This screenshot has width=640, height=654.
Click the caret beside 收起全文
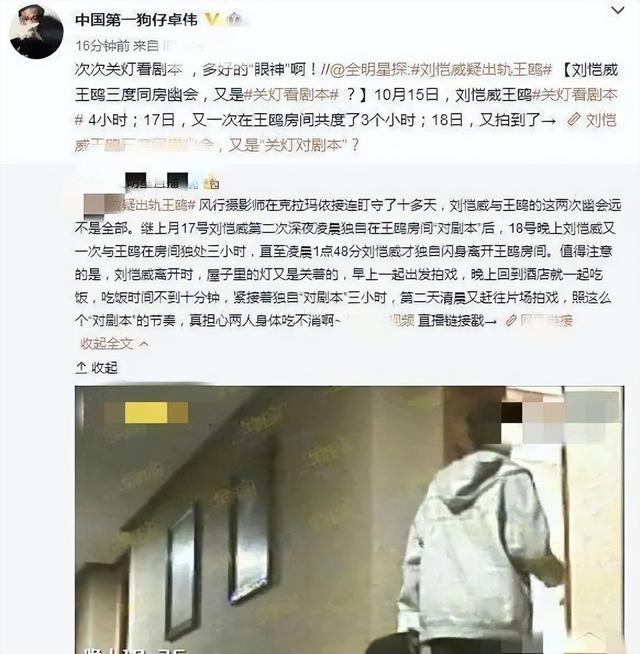(x=144, y=344)
